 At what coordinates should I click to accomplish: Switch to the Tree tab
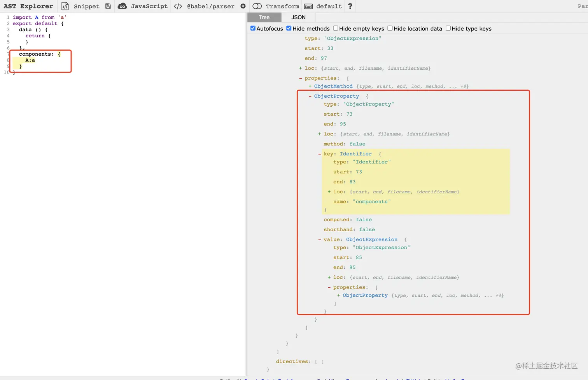tap(264, 17)
